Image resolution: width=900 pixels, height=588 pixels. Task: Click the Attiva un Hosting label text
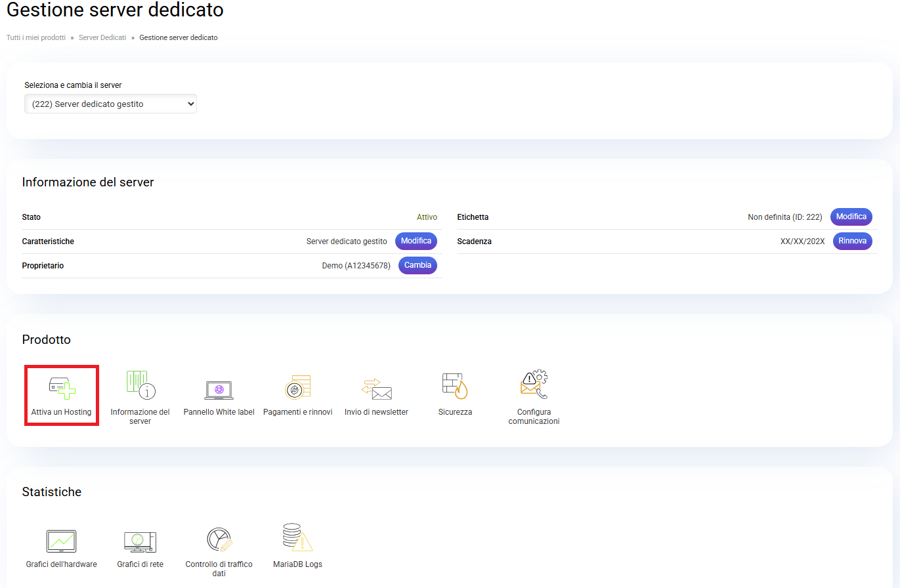pyautogui.click(x=61, y=412)
